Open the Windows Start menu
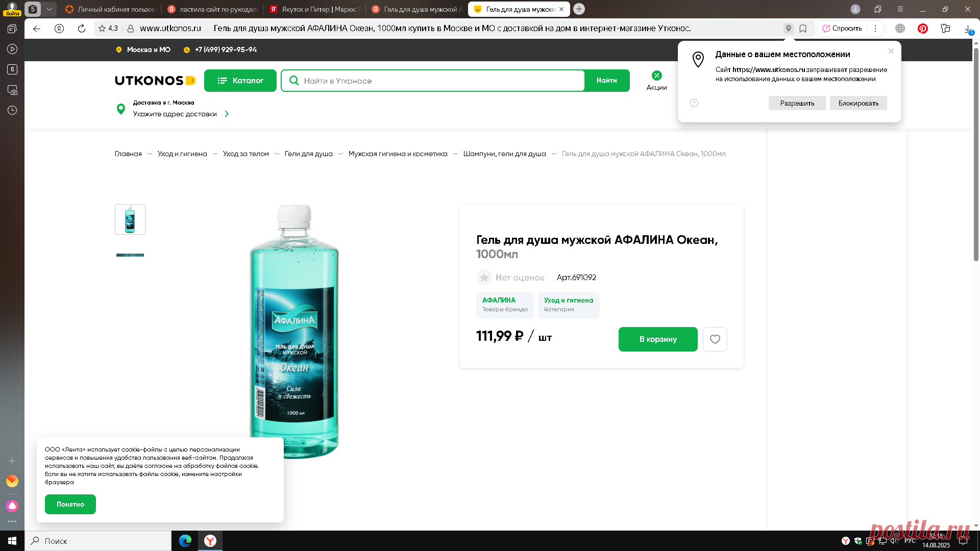980x551 pixels. 12,541
